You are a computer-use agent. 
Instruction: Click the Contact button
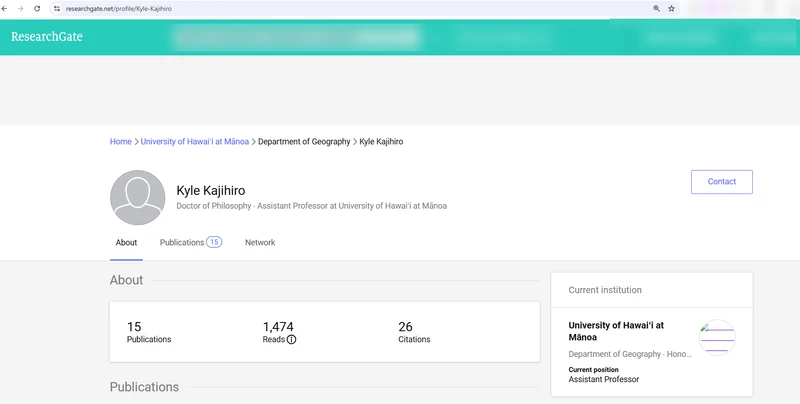point(721,182)
